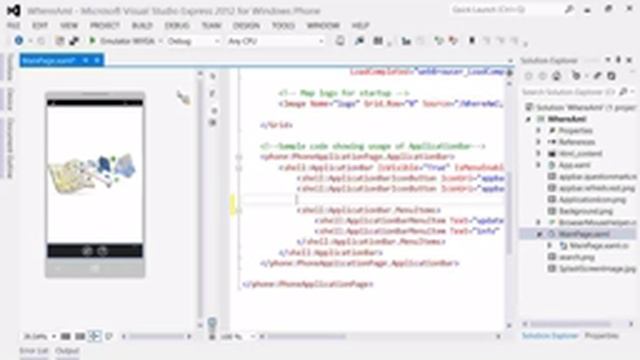The height and width of the screenshot is (360, 640).
Task: Toggle snapping to gridlines in designer
Action: tap(80, 336)
